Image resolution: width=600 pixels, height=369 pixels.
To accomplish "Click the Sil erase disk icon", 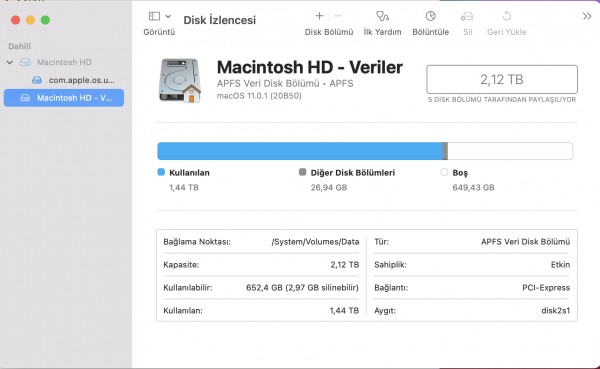I will [467, 16].
